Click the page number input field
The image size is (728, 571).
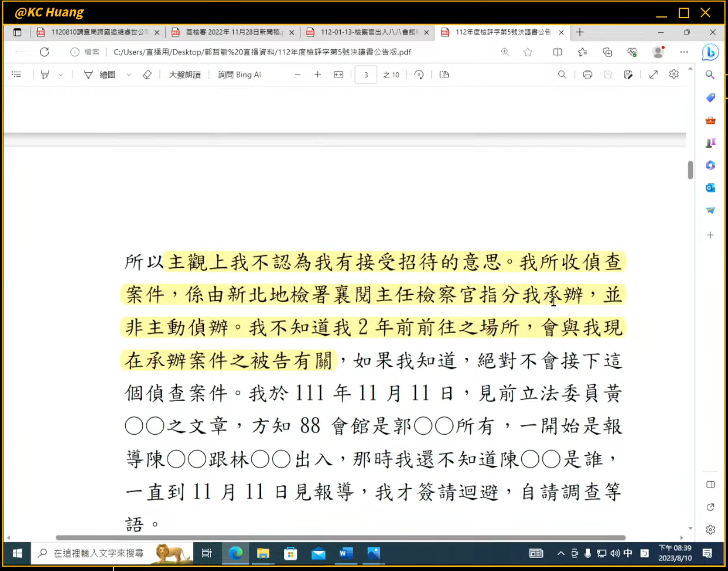[365, 75]
